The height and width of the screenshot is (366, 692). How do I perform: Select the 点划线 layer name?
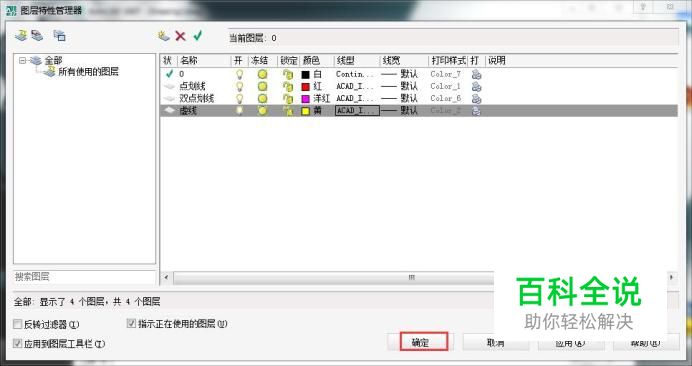[192, 86]
